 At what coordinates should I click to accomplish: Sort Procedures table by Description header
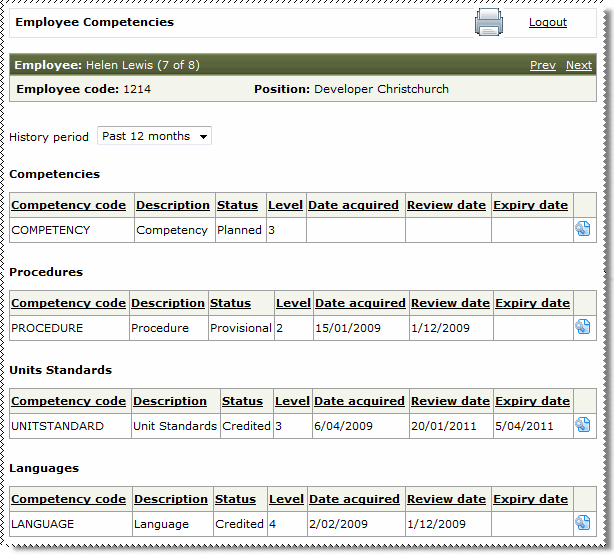click(167, 303)
